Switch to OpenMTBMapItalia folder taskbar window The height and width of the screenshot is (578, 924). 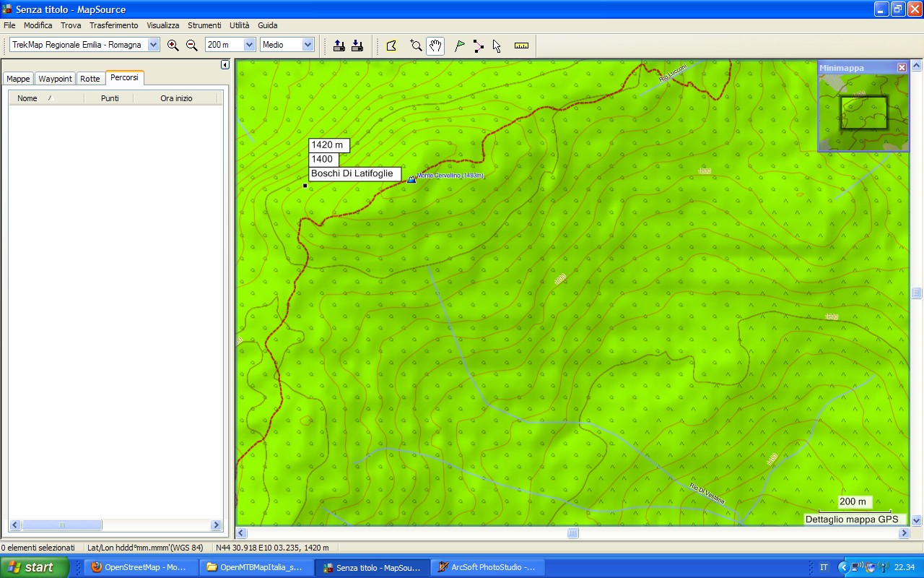(x=258, y=567)
